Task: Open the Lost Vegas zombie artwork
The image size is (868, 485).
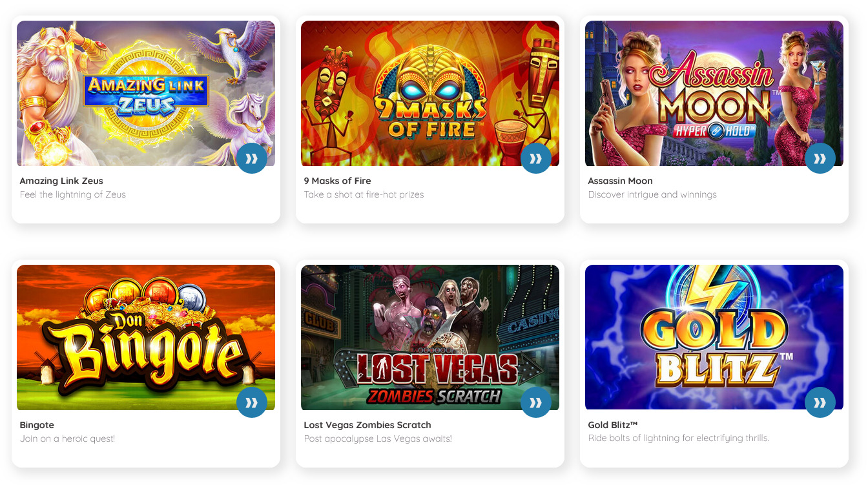Action: pyautogui.click(x=430, y=337)
